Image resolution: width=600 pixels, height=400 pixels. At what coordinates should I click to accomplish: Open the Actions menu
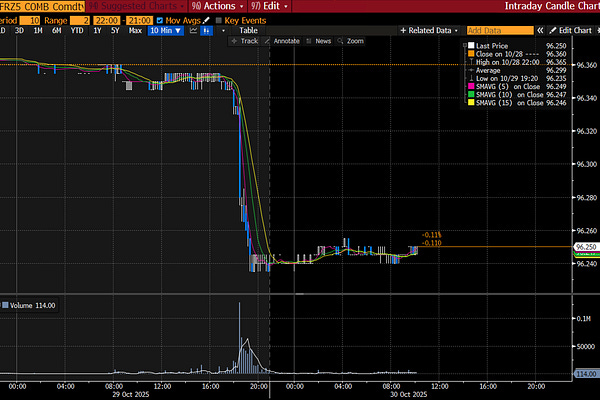(x=217, y=6)
